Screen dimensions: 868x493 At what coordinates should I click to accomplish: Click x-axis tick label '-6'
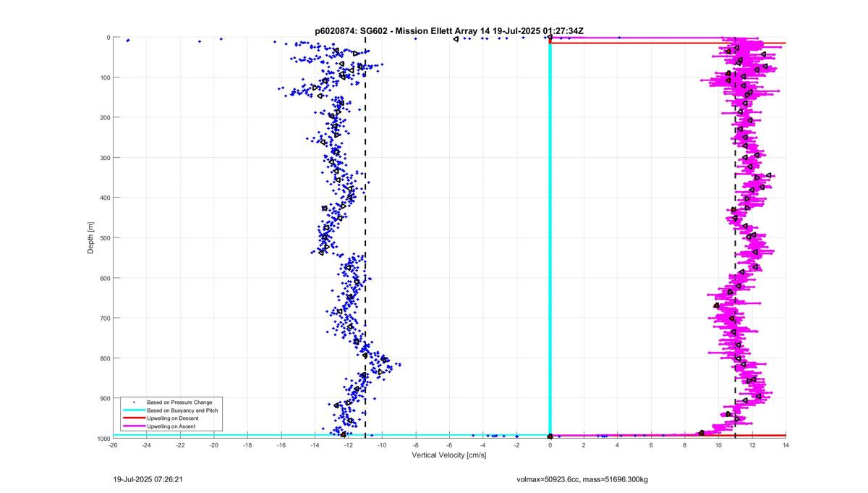449,445
